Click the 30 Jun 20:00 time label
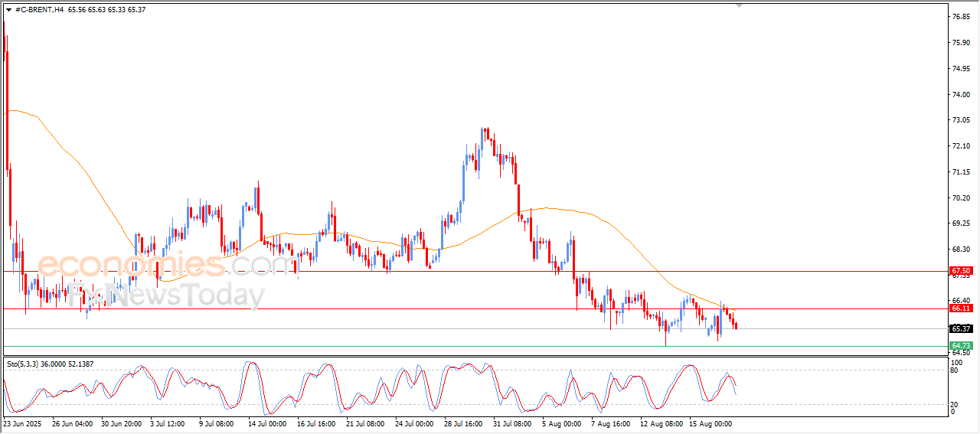This screenshot has height=434, width=980. pyautogui.click(x=121, y=423)
